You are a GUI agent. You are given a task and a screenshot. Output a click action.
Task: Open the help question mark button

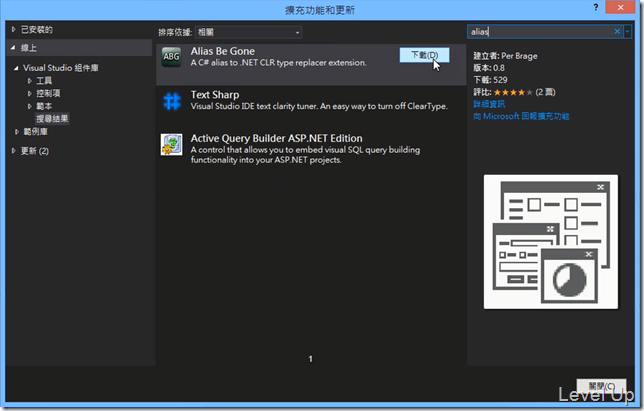click(596, 7)
